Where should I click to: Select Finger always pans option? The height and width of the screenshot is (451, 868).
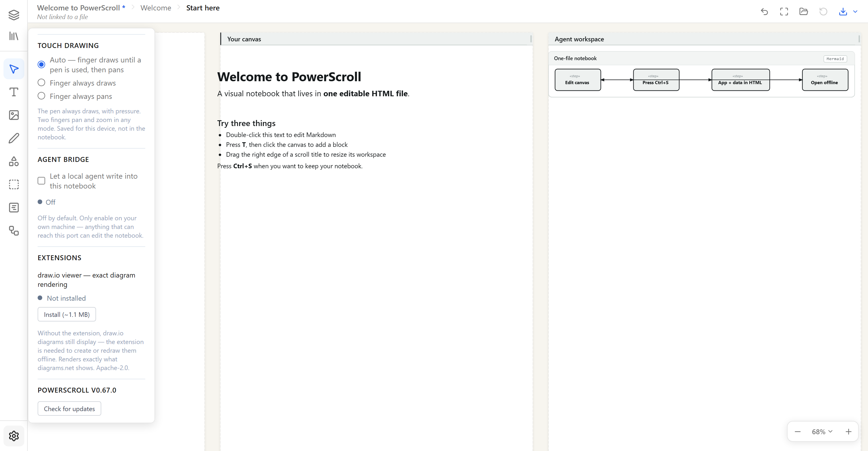coord(41,96)
